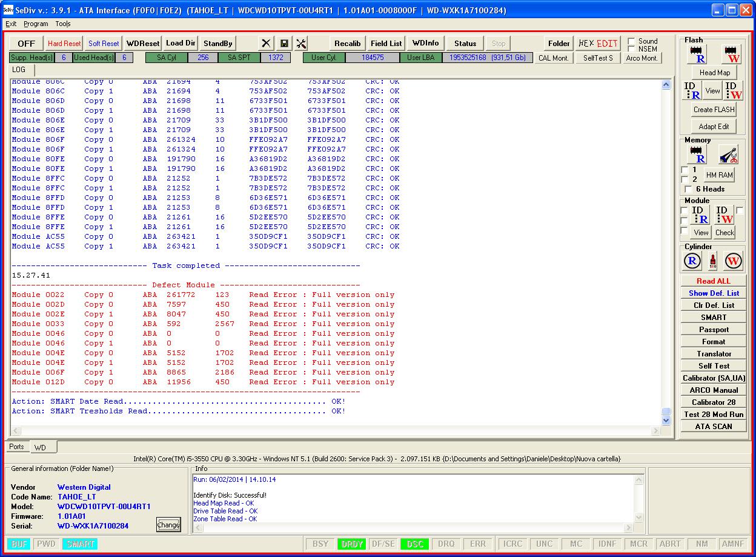Click the log vertical scrollbar thumb
Image resolution: width=756 pixels, height=557 pixels.
(x=666, y=412)
